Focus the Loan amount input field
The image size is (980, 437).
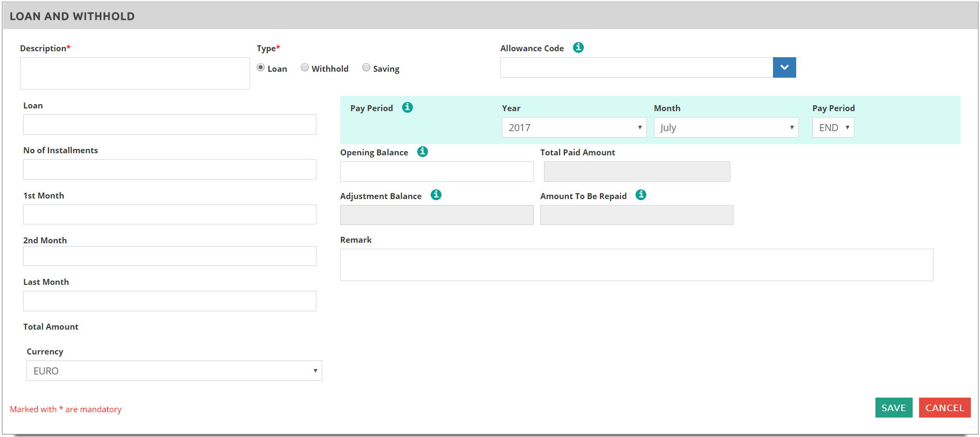[169, 125]
